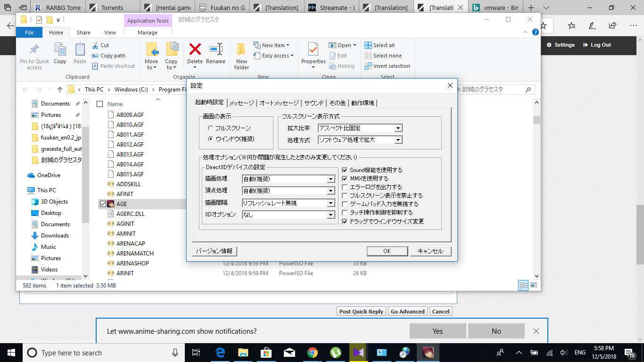
Task: Switch to the サウンド tab
Action: tap(314, 103)
